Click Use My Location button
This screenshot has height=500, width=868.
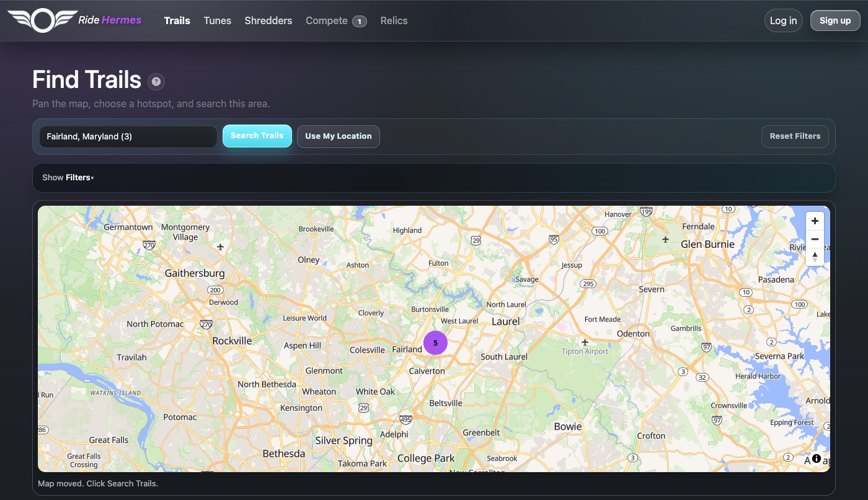click(x=339, y=136)
